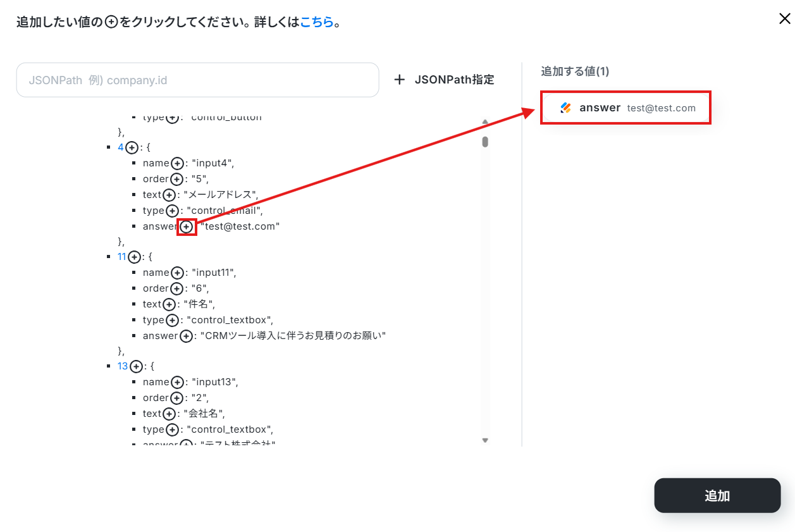Viewport: 795px width, 532px height.
Task: Click the "追加する値(1)" heading
Action: [x=575, y=71]
